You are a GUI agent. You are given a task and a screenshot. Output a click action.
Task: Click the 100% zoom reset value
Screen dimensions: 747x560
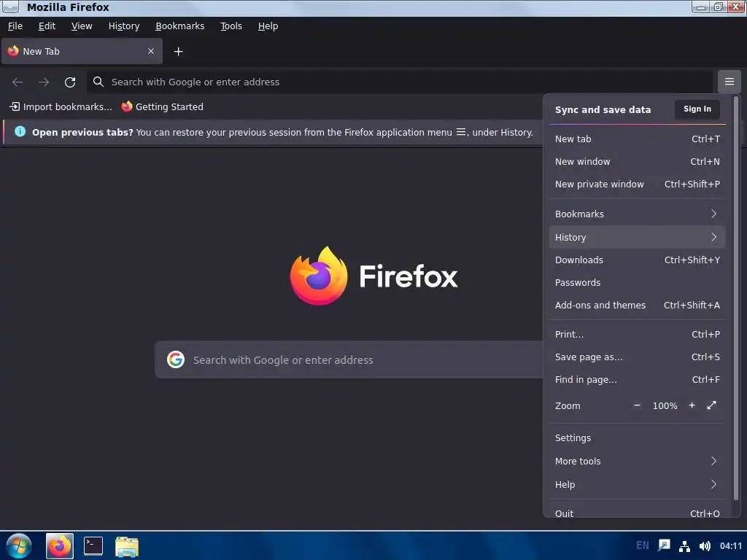point(665,405)
